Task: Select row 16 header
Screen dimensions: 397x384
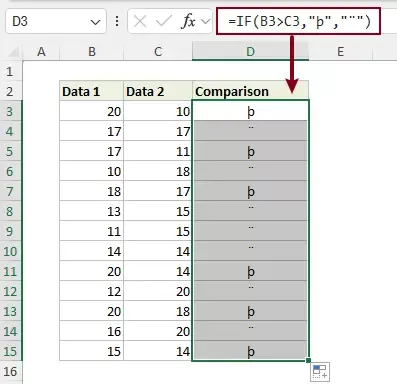Action: 11,371
